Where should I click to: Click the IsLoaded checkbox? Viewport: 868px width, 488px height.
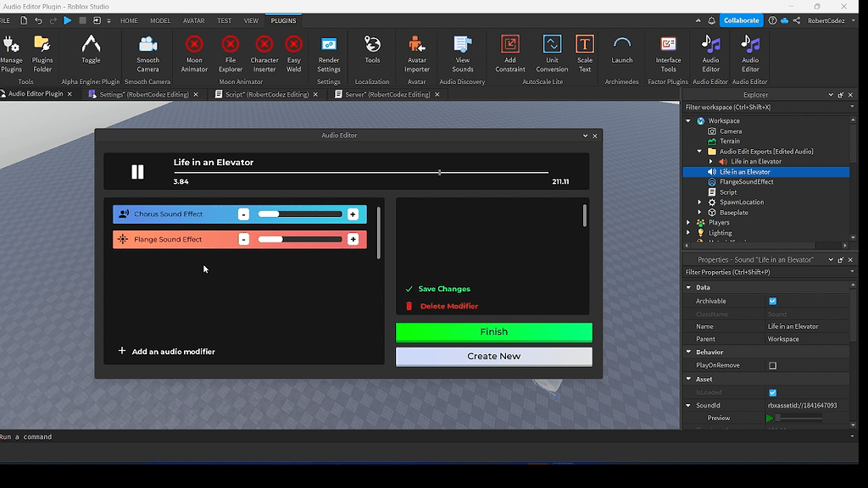(773, 392)
